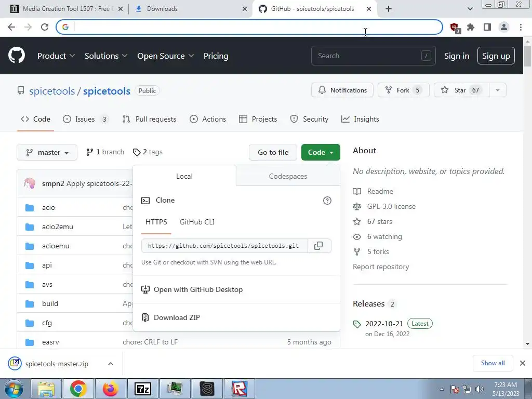This screenshot has height=399, width=532.
Task: Click the page vertical scrollbar thumb
Action: click(x=527, y=56)
